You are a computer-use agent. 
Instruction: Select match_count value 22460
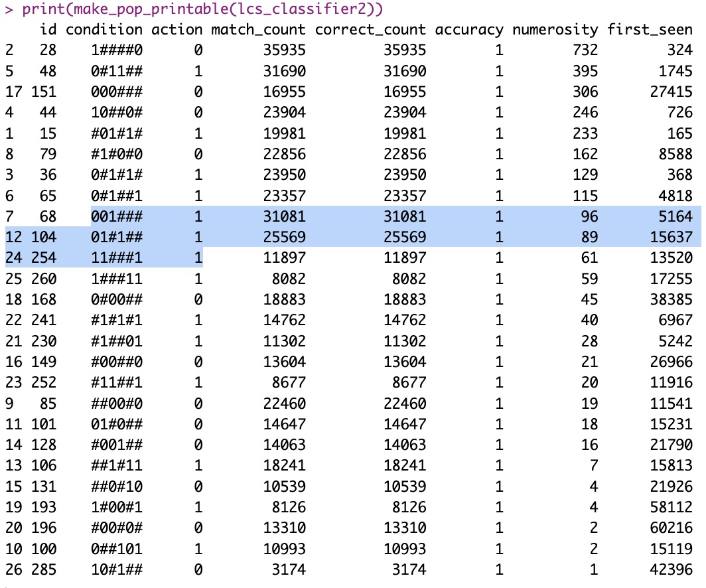tap(284, 404)
